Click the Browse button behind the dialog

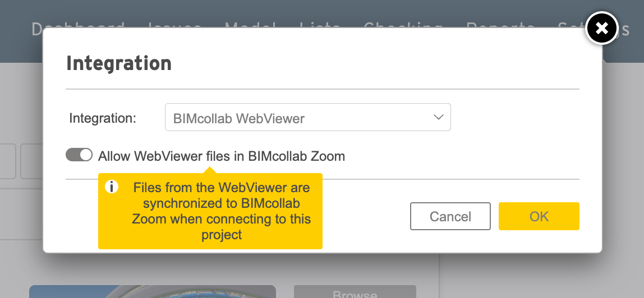point(355,292)
